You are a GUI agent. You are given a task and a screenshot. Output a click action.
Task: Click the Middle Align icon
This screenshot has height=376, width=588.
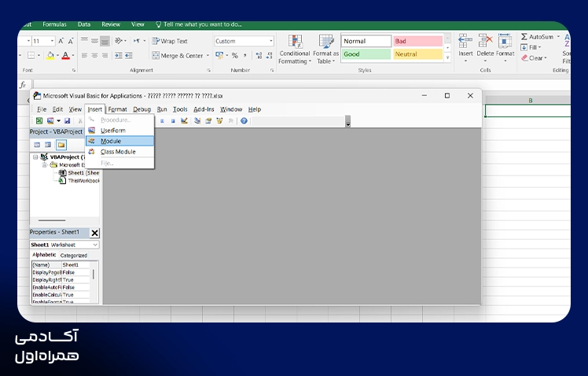(x=94, y=41)
